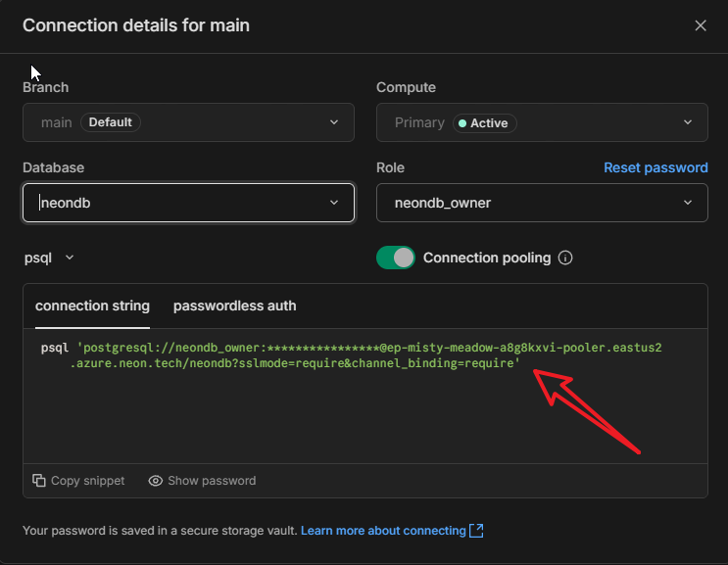
Task: Click the chevron arrow in the Compute field
Action: pyautogui.click(x=687, y=122)
